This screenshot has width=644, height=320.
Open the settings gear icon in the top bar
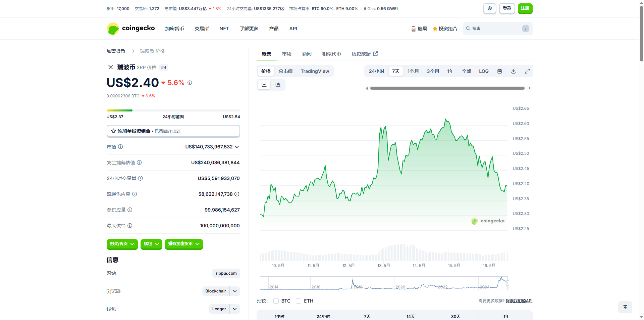[x=490, y=8]
